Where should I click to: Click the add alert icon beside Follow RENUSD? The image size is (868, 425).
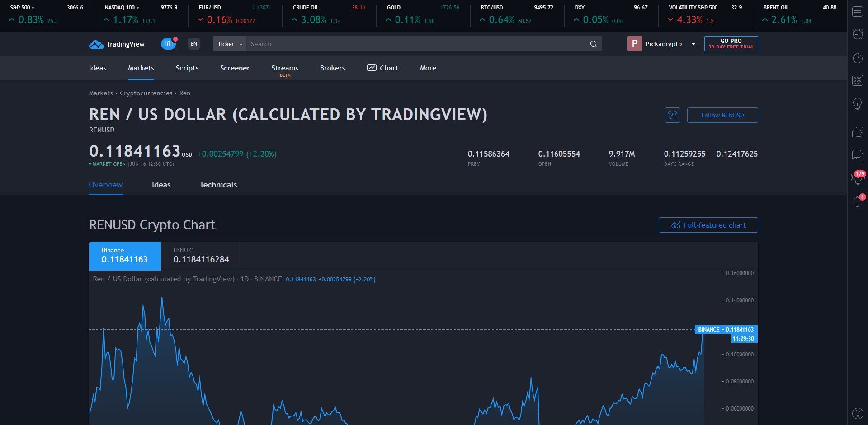point(673,115)
